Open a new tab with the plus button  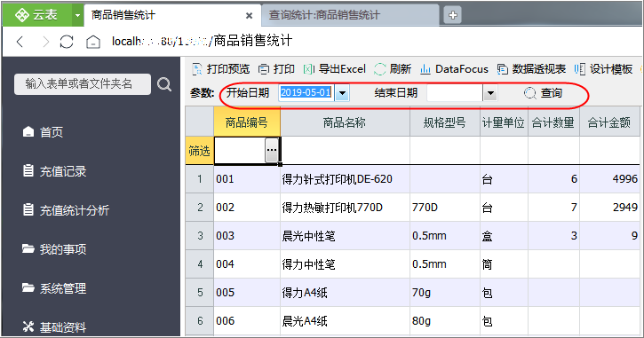453,16
